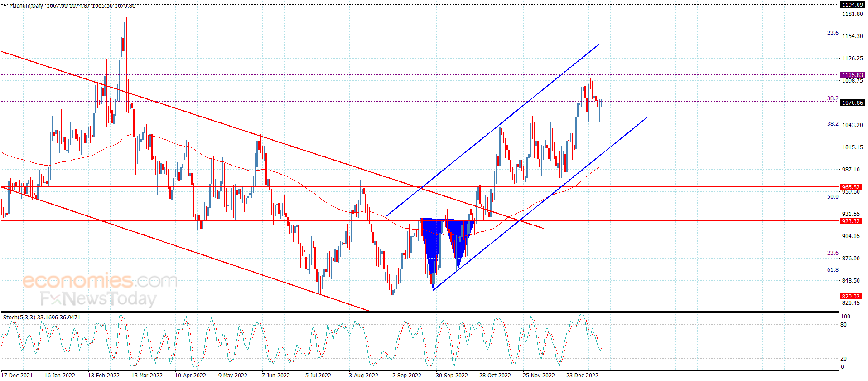Select the purple 1105.83 level tag
Image resolution: width=868 pixels, height=381 pixels.
click(852, 75)
